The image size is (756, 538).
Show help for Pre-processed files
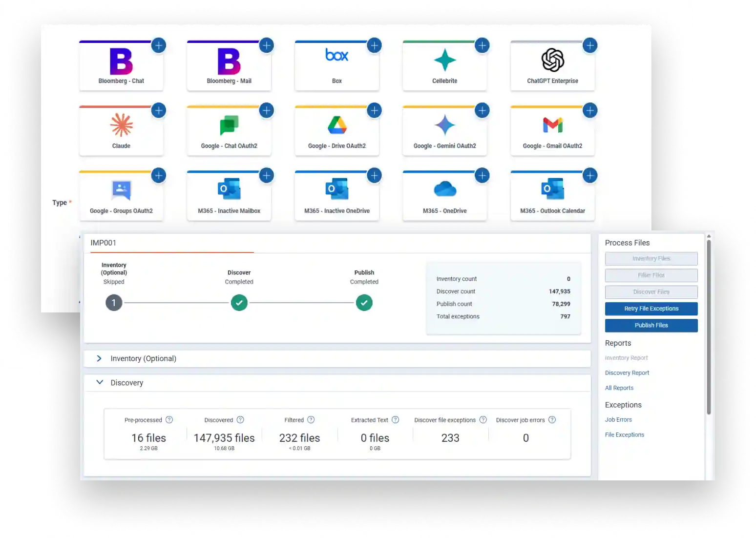pyautogui.click(x=169, y=420)
